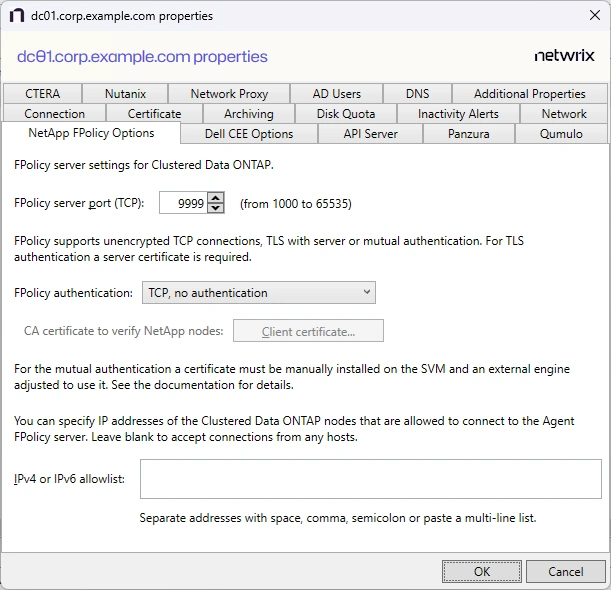The height and width of the screenshot is (590, 611).
Task: Select NetApp FPolicy Options tab
Action: click(x=91, y=133)
